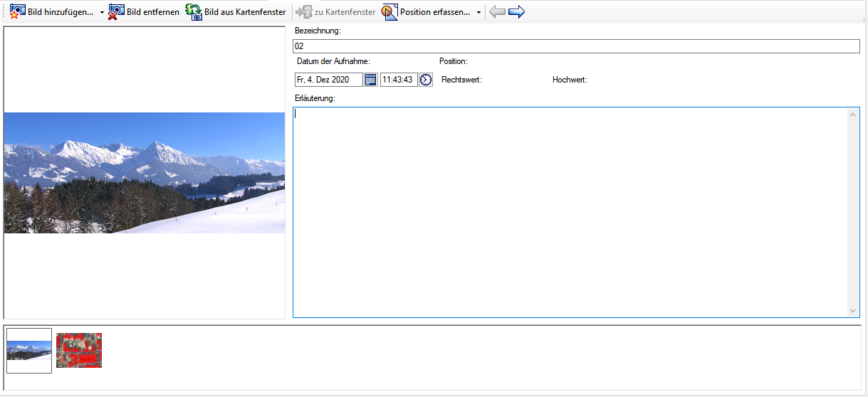Click the 'zu Kartenfenster' toolbar button
This screenshot has width=868, height=397.
point(335,12)
